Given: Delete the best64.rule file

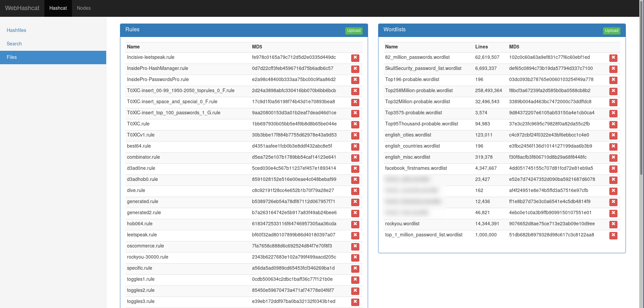Looking at the screenshot, I should pyautogui.click(x=355, y=147).
